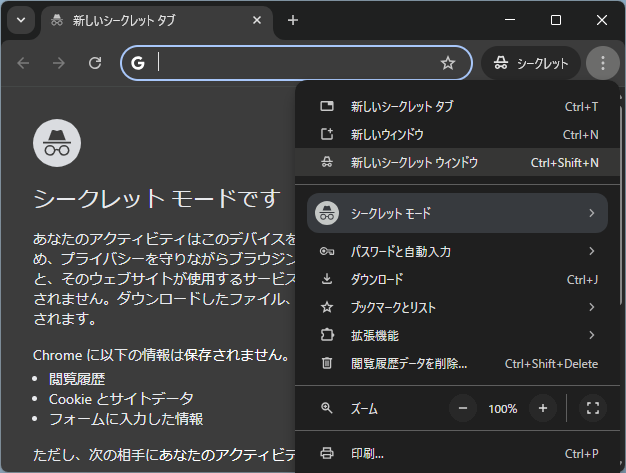Enter fullscreen with the fullscreen icon
Viewport: 626px width, 473px height.
[593, 408]
